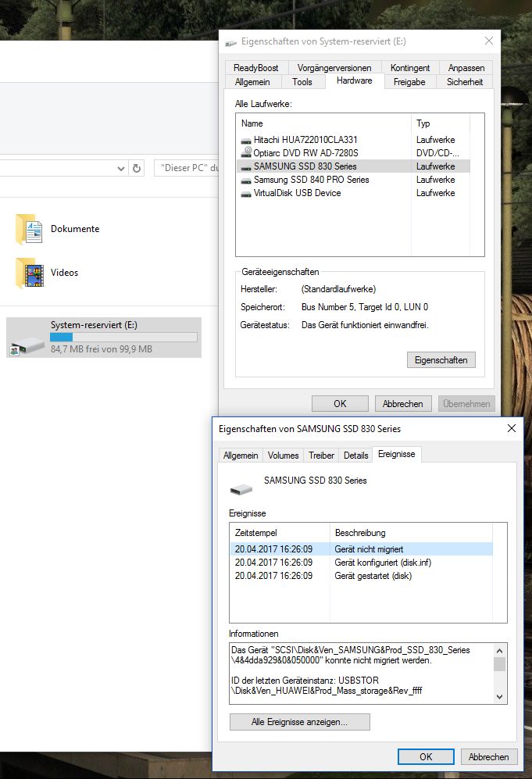Switch to the ReadyBoost tab
Screen dimensions: 532x779
(x=255, y=67)
